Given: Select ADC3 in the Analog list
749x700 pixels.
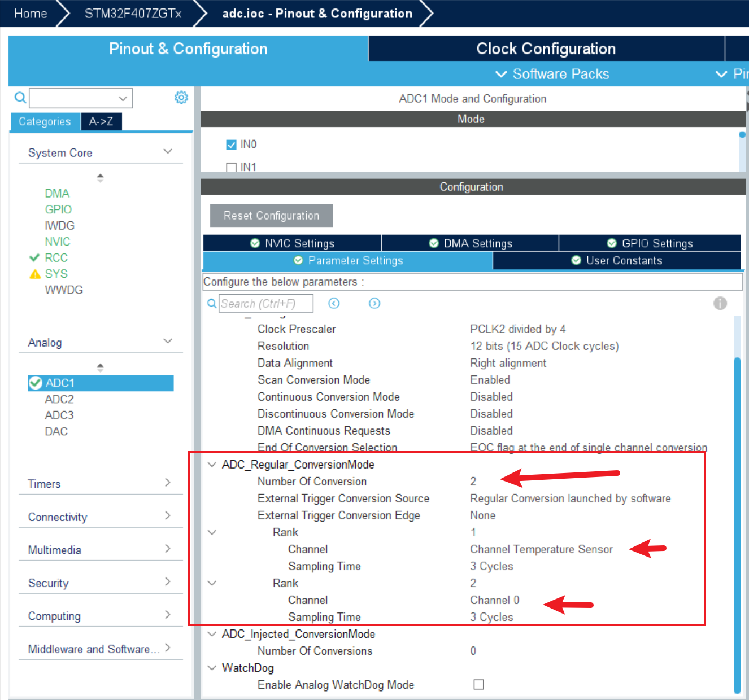Looking at the screenshot, I should click(x=59, y=415).
